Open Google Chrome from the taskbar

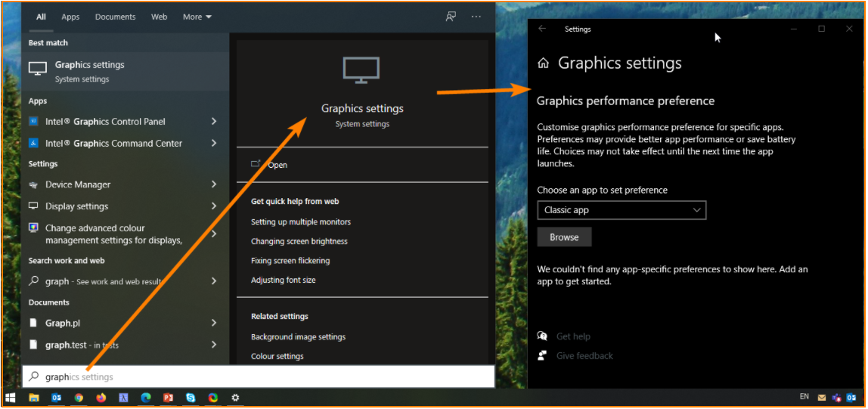(79, 398)
